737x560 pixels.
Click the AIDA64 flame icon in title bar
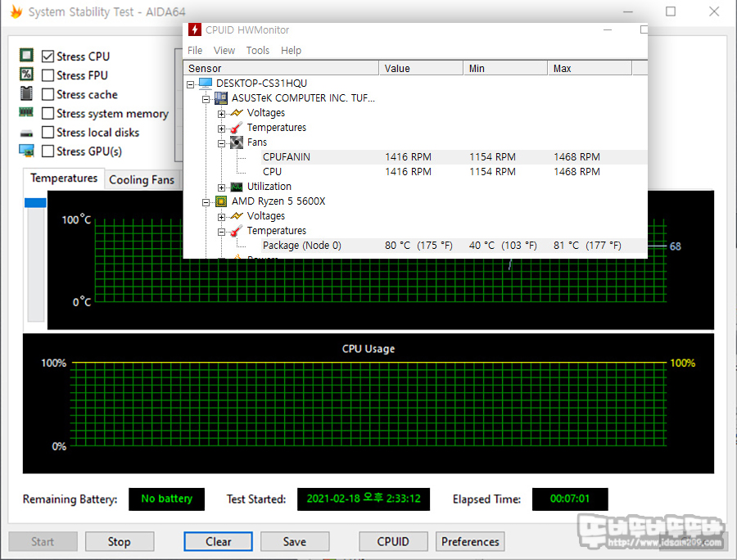click(x=16, y=11)
